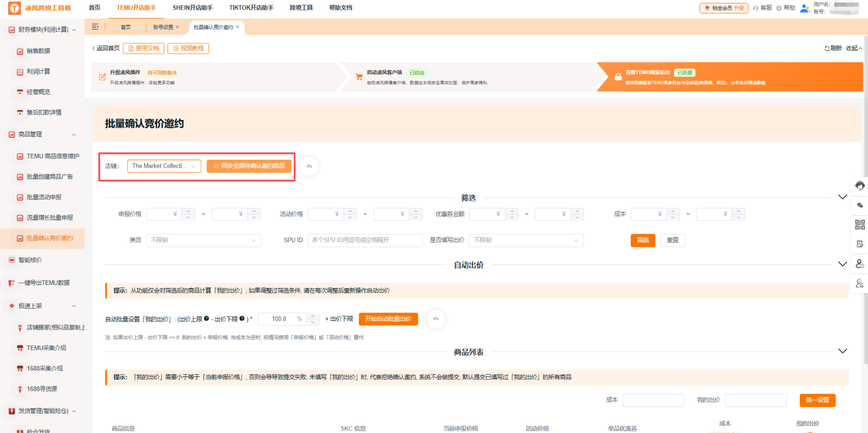Collapse the 商品管理 sidebar group
The width and height of the screenshot is (868, 433).
click(74, 135)
